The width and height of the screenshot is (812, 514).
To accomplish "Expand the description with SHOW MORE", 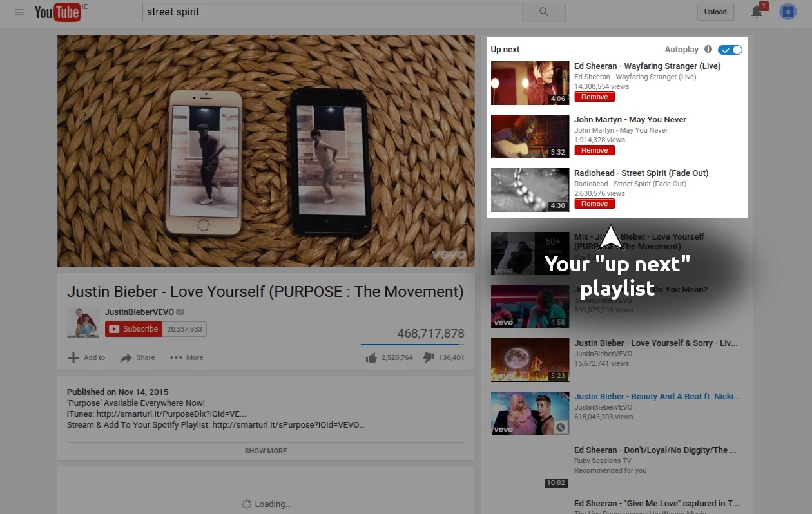I will pyautogui.click(x=266, y=451).
